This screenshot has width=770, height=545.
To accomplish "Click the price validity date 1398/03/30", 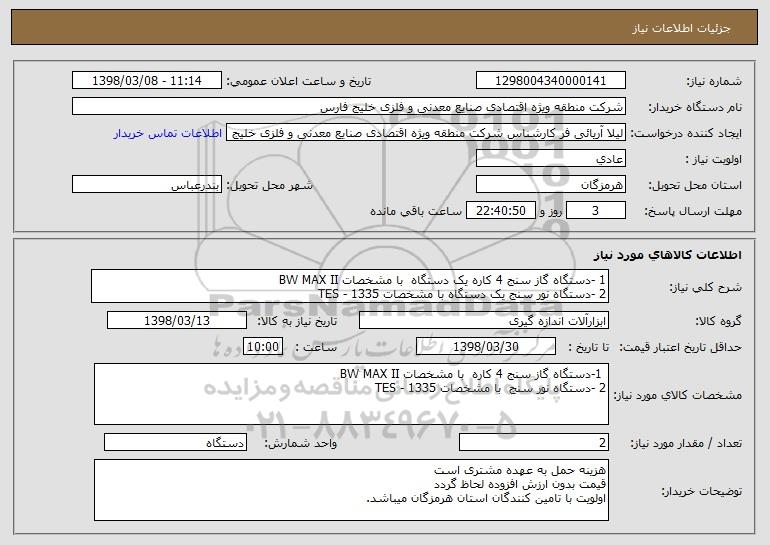I will [486, 347].
